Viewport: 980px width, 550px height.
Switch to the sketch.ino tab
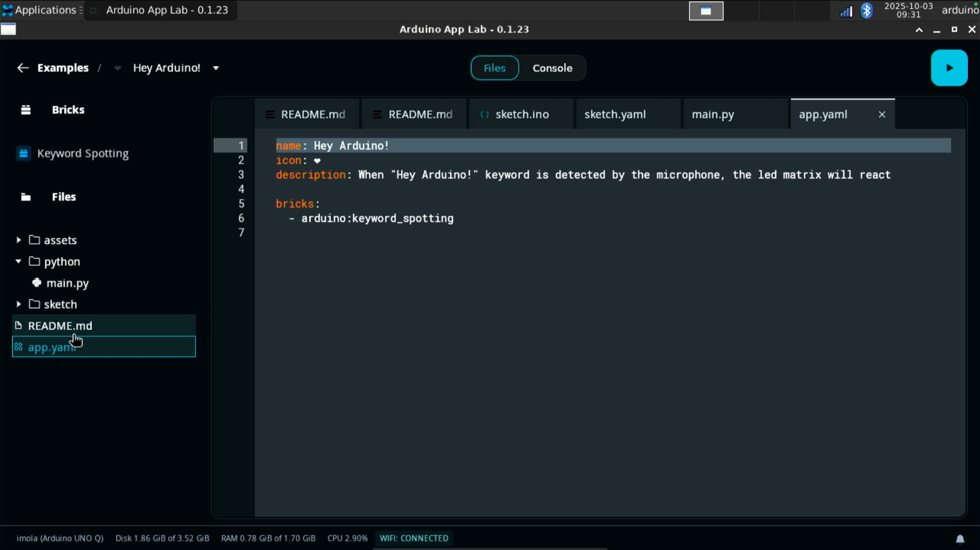[522, 114]
